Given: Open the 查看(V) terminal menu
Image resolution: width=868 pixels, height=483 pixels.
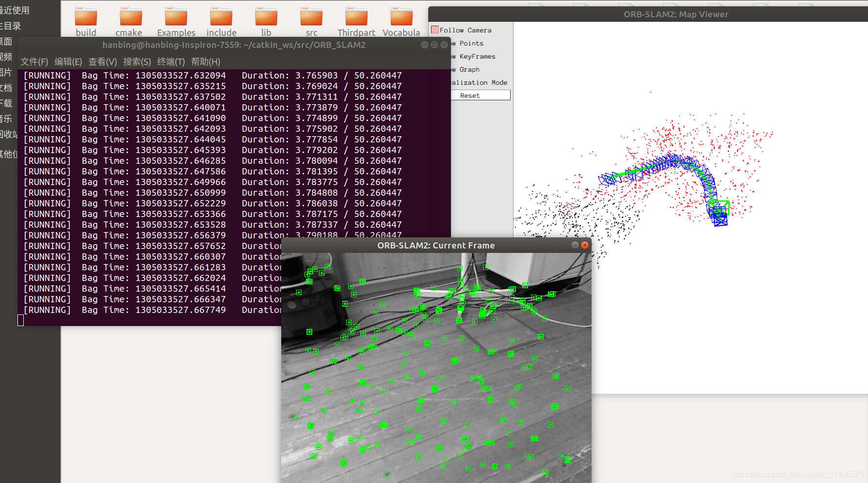Looking at the screenshot, I should [103, 62].
